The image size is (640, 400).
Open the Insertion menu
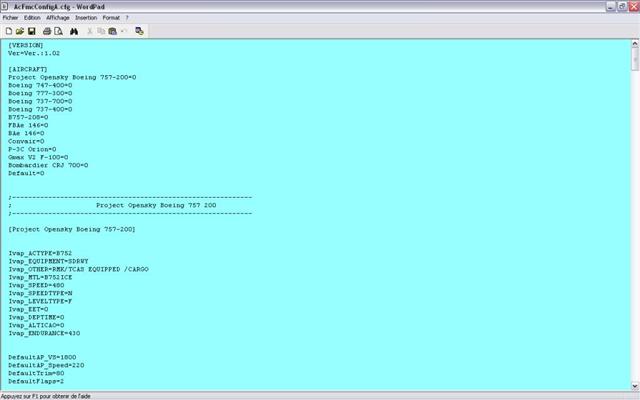(x=86, y=18)
